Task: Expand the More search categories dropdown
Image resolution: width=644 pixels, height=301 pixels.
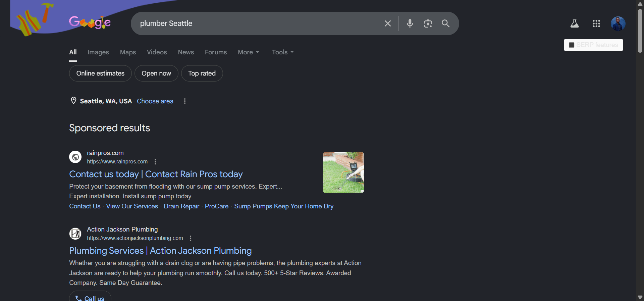Action: (249, 52)
